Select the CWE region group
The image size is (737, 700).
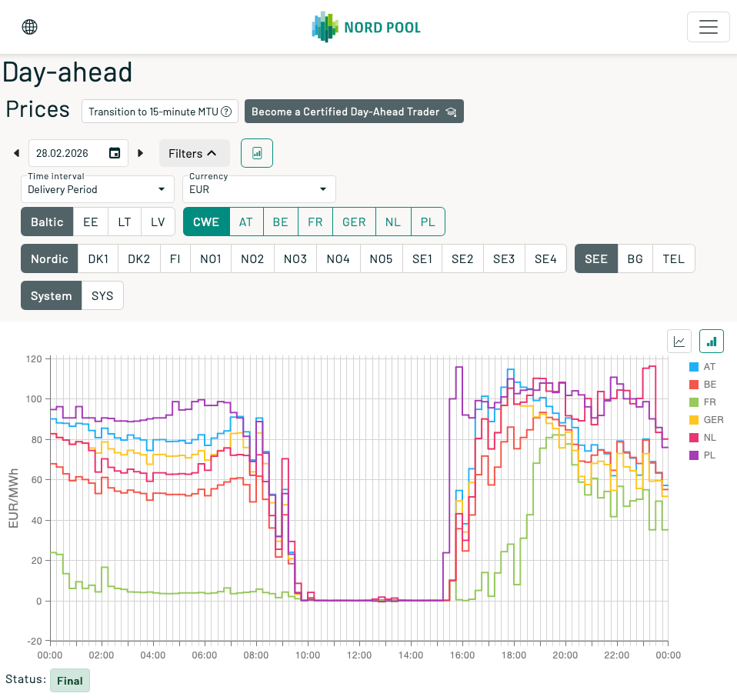[206, 222]
